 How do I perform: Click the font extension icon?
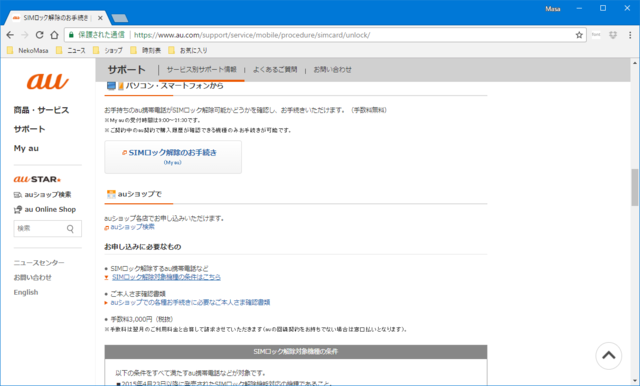tap(596, 35)
